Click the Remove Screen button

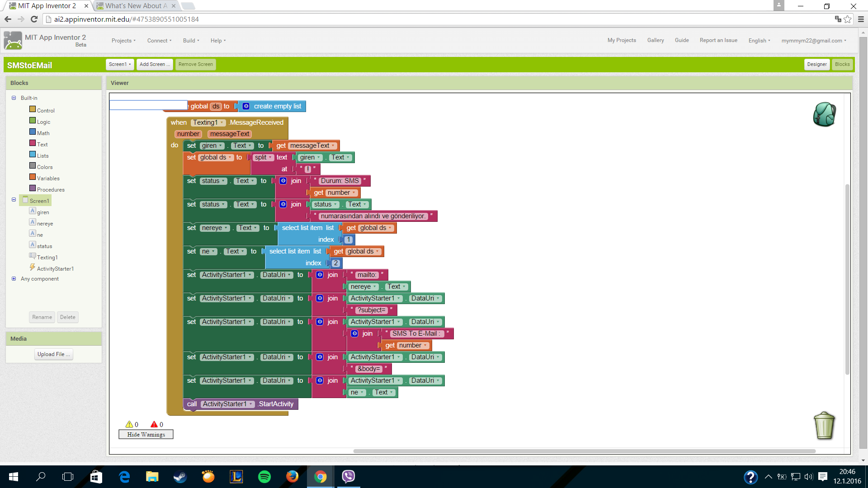click(x=196, y=64)
